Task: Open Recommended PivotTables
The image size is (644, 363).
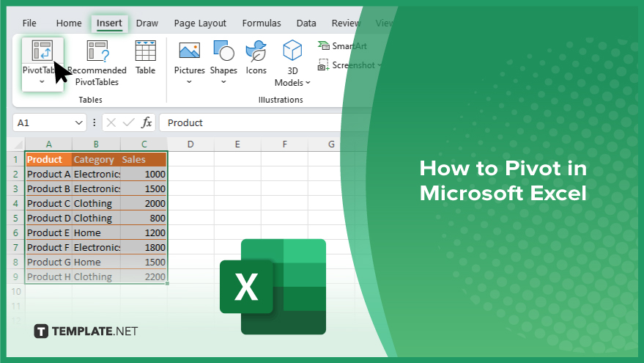Action: coord(97,63)
